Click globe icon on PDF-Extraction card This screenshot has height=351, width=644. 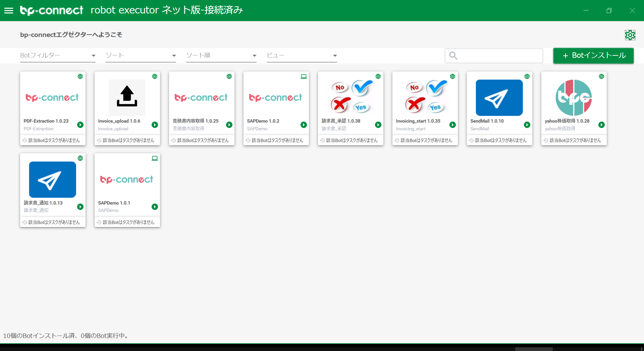click(x=80, y=76)
